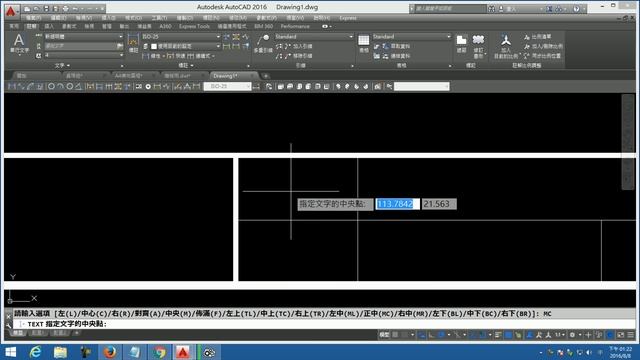Open File Explorer from the taskbar
This screenshot has width=640, height=360.
pos(60,352)
